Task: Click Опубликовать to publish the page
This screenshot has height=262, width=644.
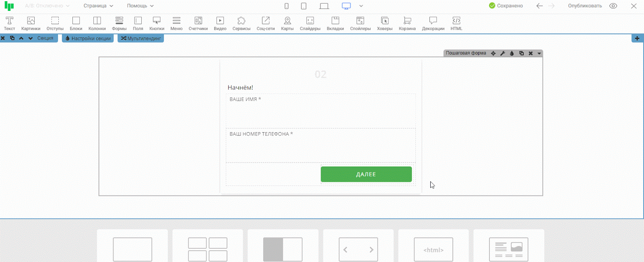Action: [x=584, y=6]
